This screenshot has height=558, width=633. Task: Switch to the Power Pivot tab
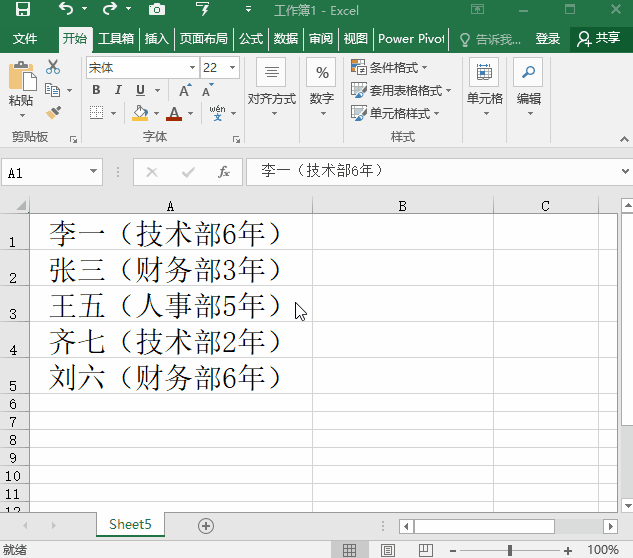[x=411, y=39]
